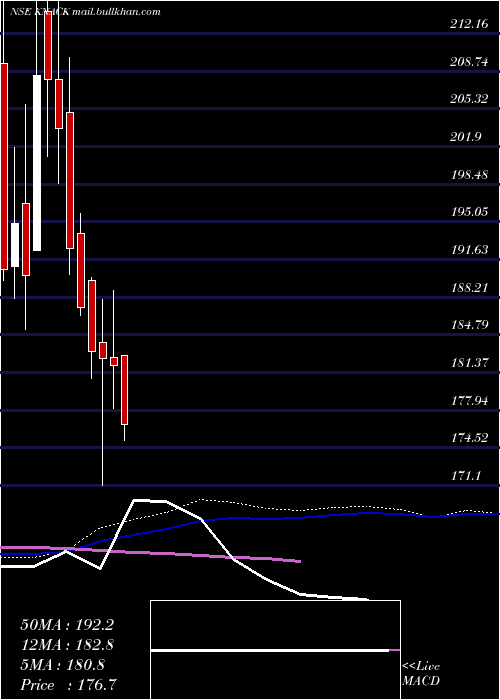Click the 208.74 price axis label
The height and width of the screenshot is (700, 500).
click(469, 62)
